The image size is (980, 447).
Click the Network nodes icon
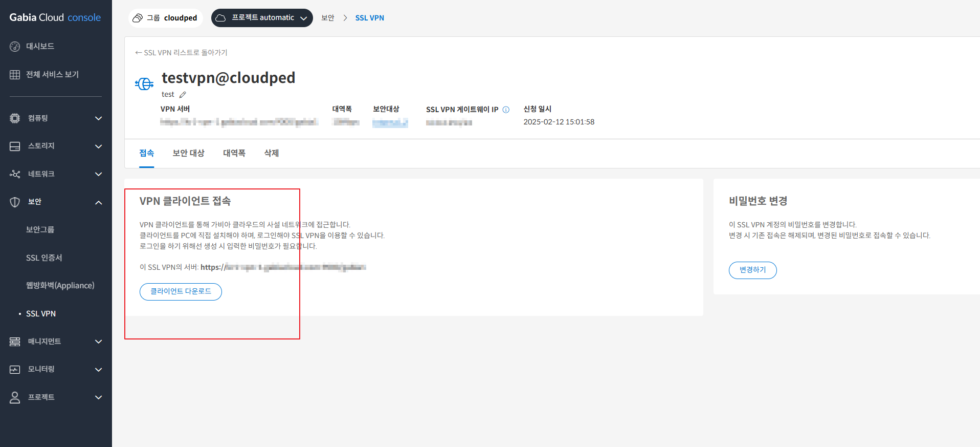(x=15, y=174)
